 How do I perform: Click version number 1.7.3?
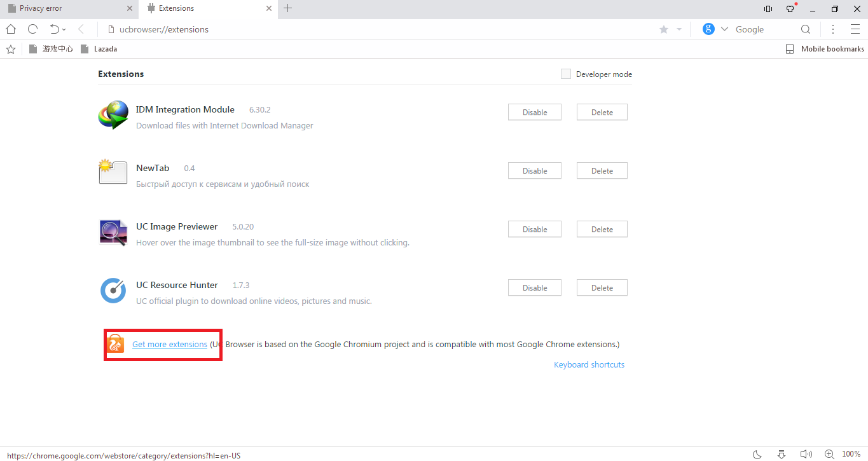(241, 286)
